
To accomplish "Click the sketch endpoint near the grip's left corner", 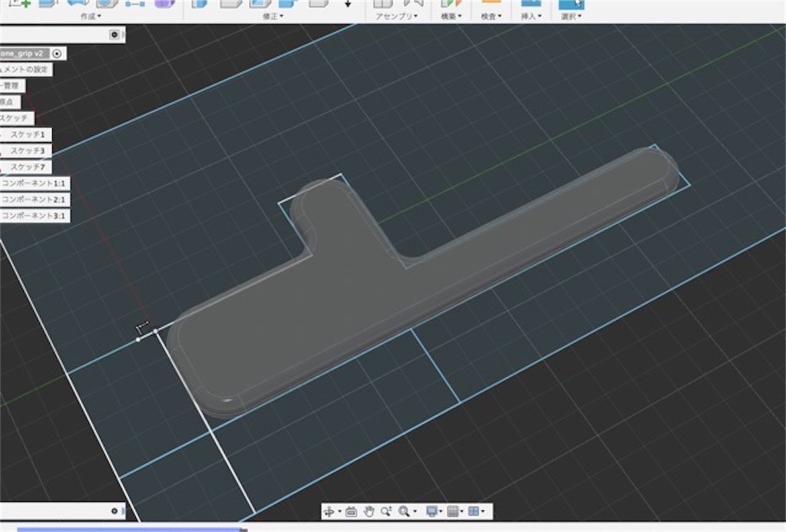I will click(x=155, y=332).
